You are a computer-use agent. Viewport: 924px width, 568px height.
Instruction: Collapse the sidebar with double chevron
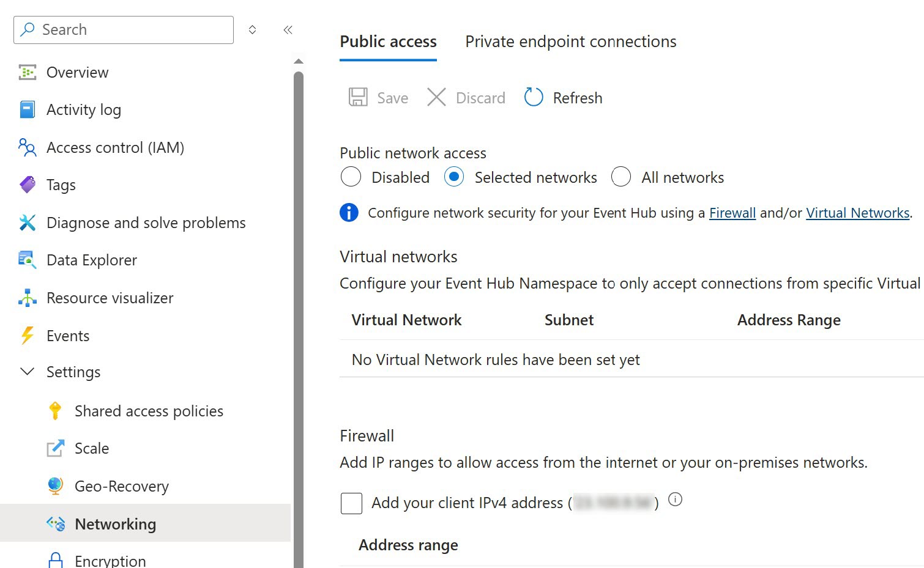click(x=288, y=30)
